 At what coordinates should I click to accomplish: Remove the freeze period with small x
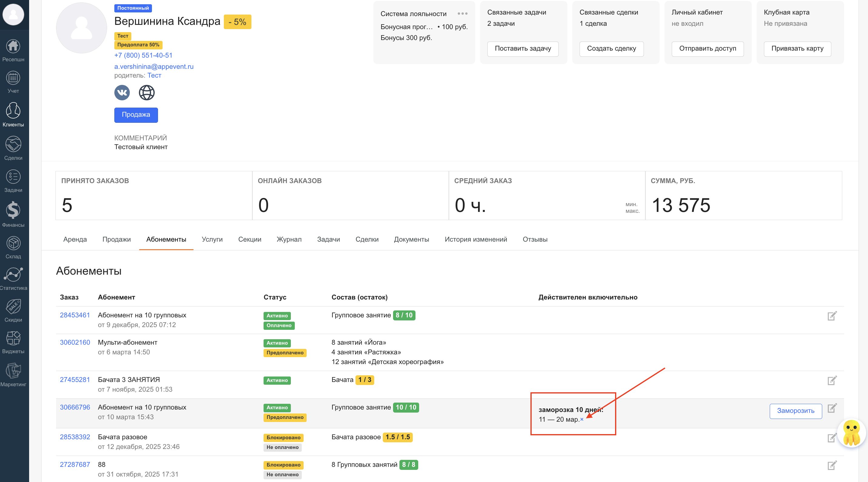tap(582, 419)
